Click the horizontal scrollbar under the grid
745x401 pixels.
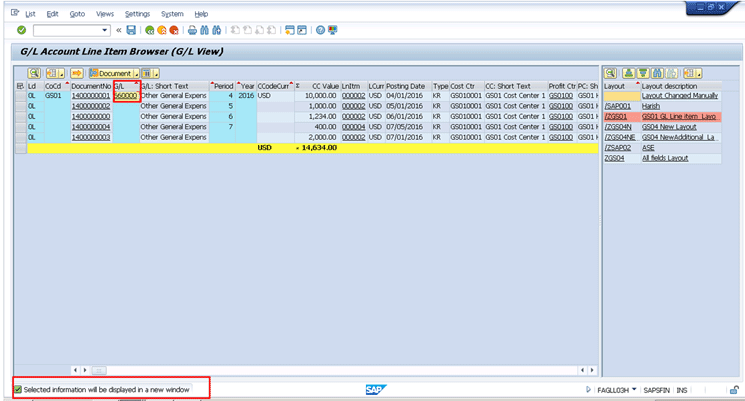pyautogui.click(x=330, y=370)
